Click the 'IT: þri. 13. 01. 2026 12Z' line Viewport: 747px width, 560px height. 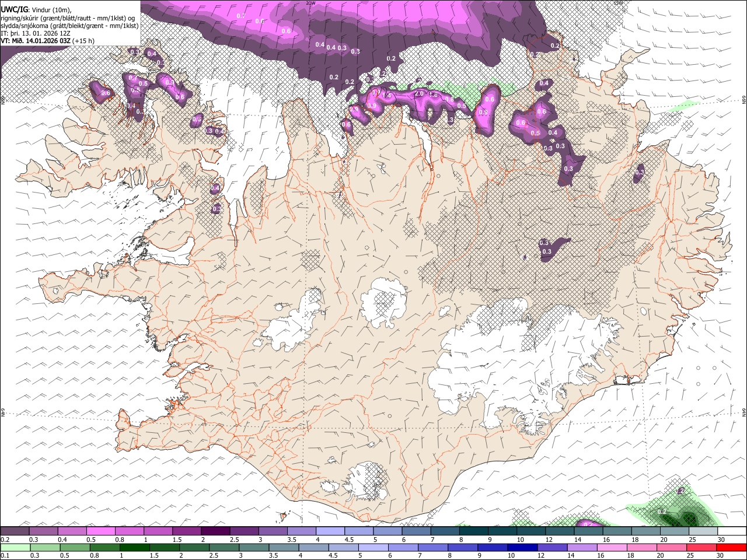(x=36, y=33)
